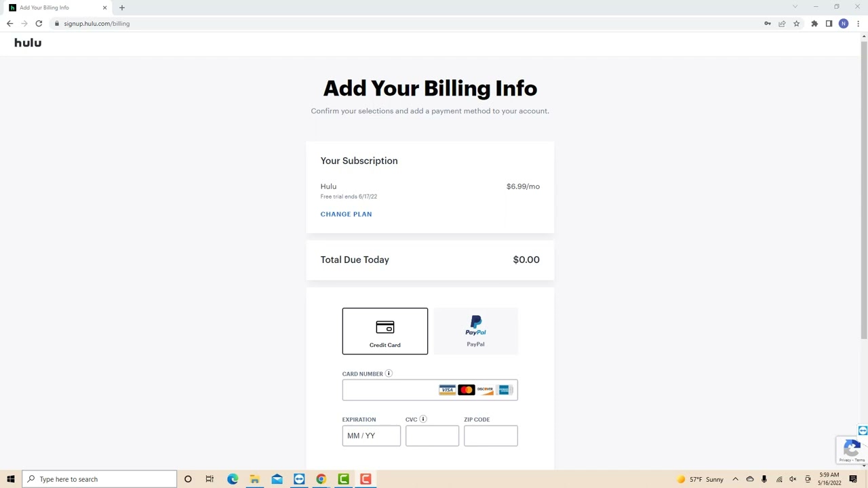Open the Windows notification center
Viewport: 868px width, 488px height.
(x=853, y=479)
